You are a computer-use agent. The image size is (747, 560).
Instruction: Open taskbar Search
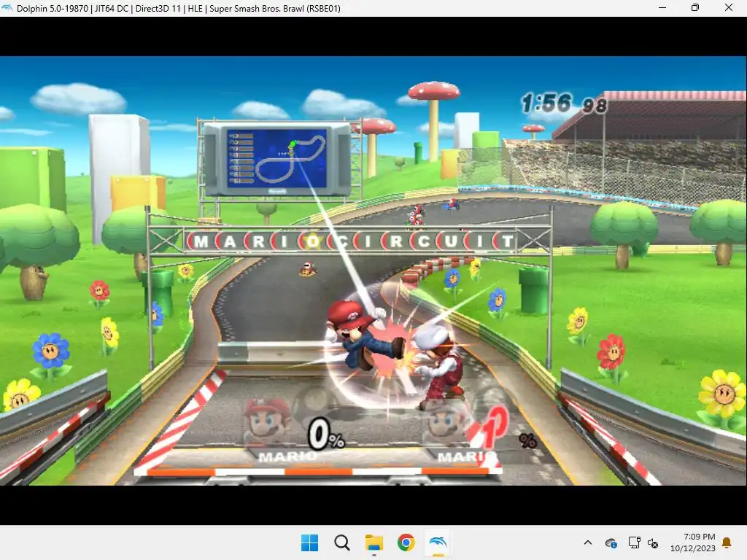coord(341,542)
